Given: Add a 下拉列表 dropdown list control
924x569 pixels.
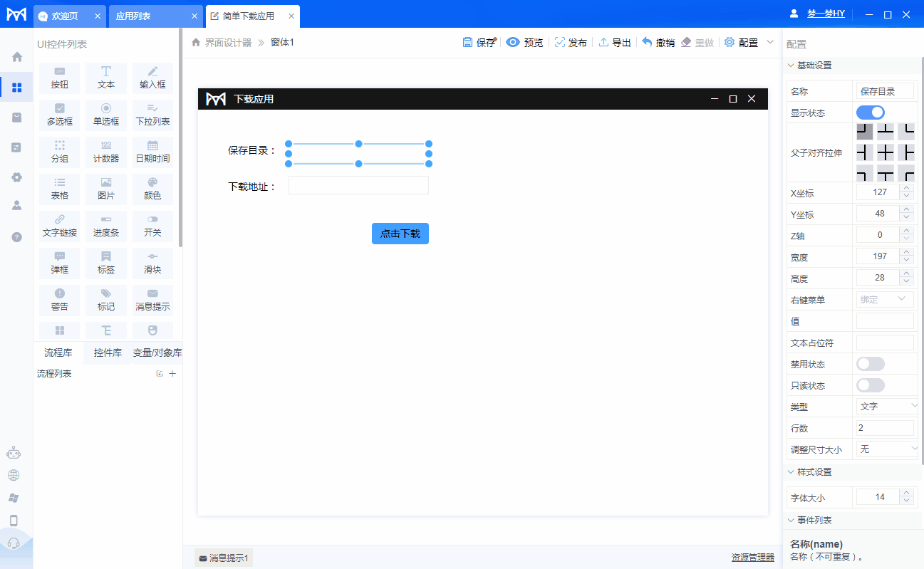Looking at the screenshot, I should tap(152, 115).
